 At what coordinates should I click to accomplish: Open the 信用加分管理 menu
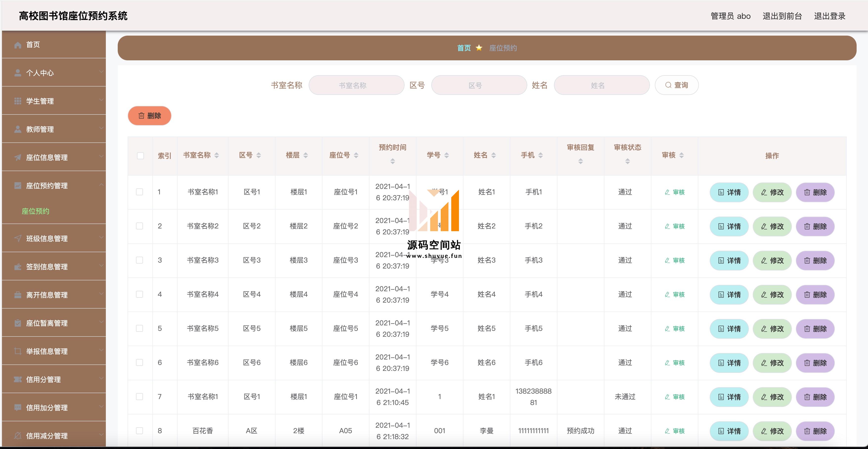click(x=54, y=407)
